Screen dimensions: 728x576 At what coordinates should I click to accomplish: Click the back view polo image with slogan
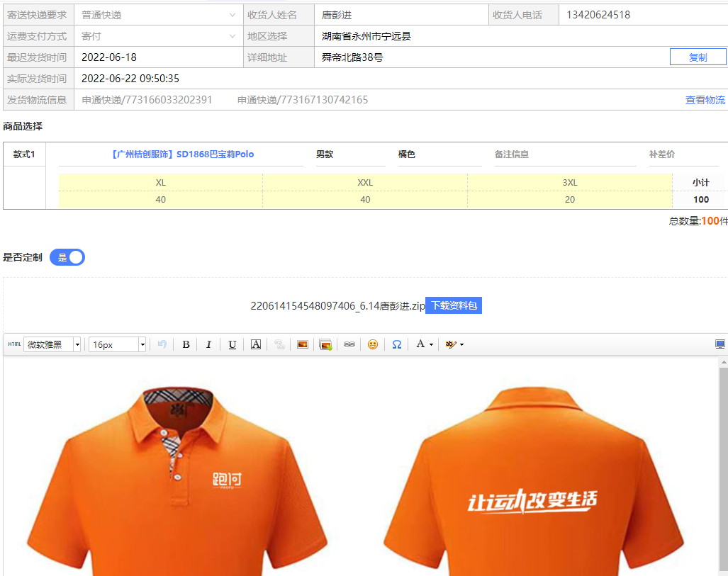pos(533,481)
